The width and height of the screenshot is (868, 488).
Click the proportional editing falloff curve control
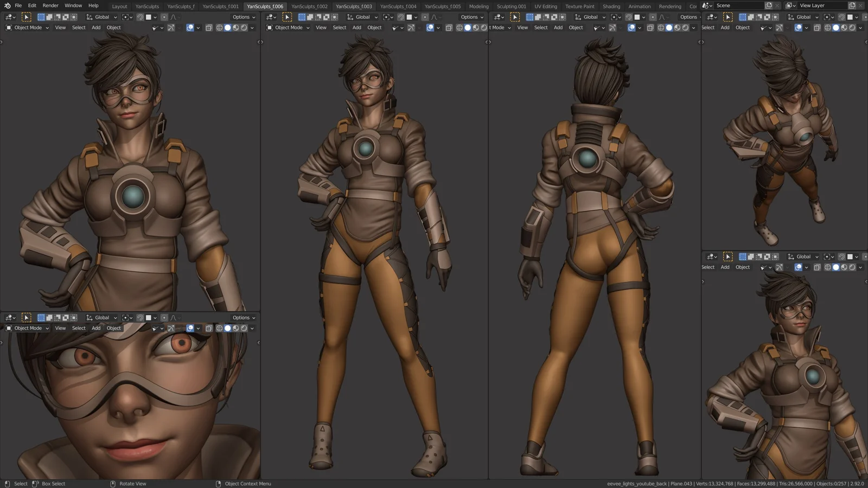[174, 17]
